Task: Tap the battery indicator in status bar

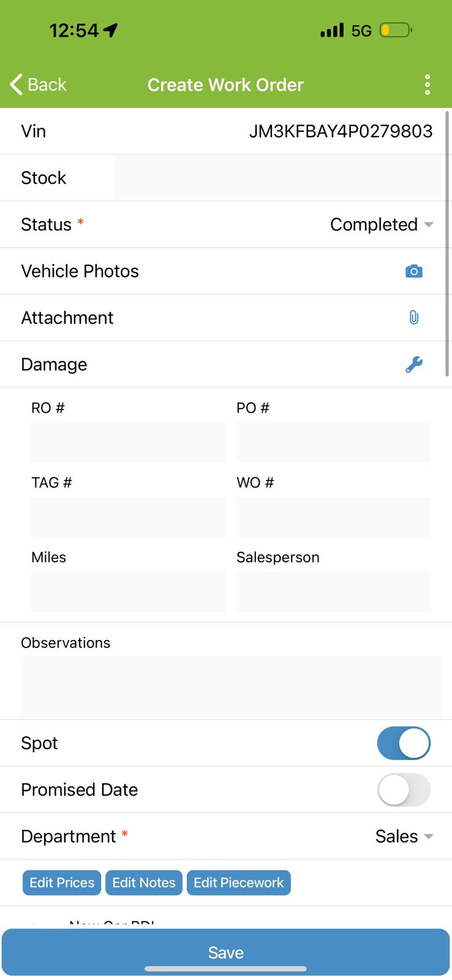Action: tap(396, 30)
